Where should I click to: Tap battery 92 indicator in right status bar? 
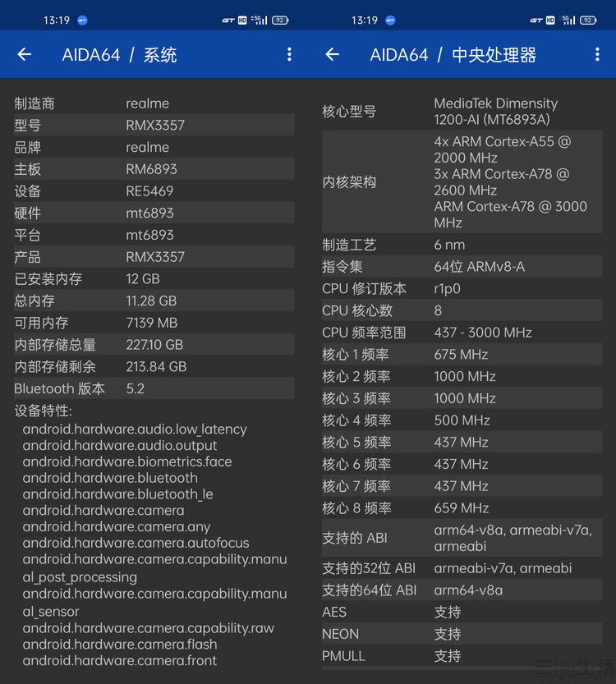pyautogui.click(x=588, y=20)
